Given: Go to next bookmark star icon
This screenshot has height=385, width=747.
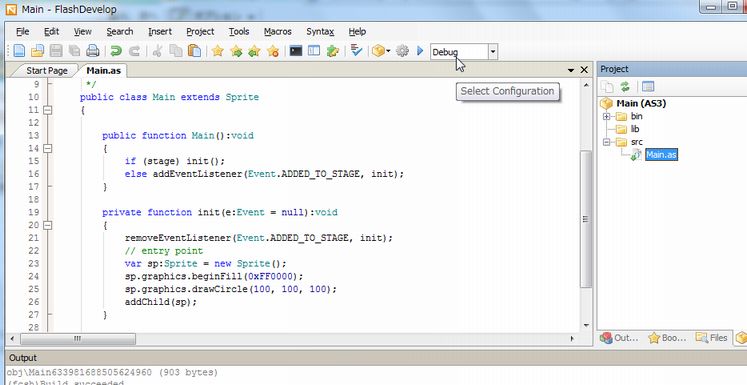Looking at the screenshot, I should (236, 51).
